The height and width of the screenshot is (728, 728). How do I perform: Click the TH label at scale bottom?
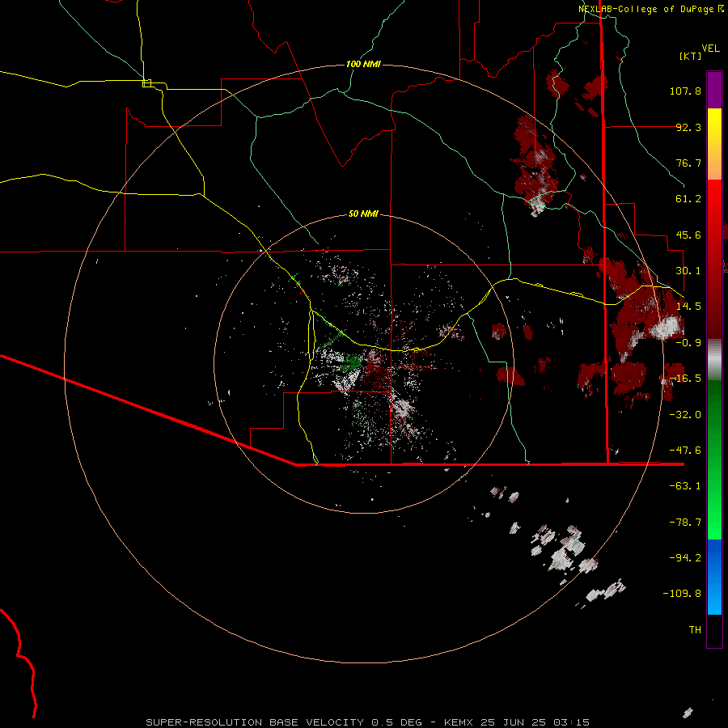click(x=695, y=630)
